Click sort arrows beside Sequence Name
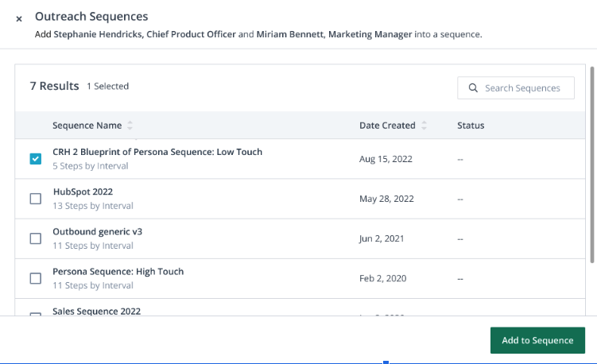The width and height of the screenshot is (597, 364). 130,126
